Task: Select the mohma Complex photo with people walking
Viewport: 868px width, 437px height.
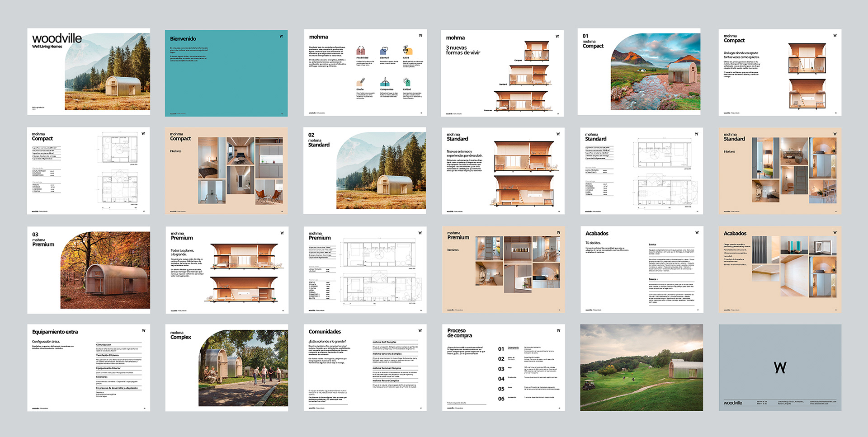Action: pyautogui.click(x=243, y=368)
